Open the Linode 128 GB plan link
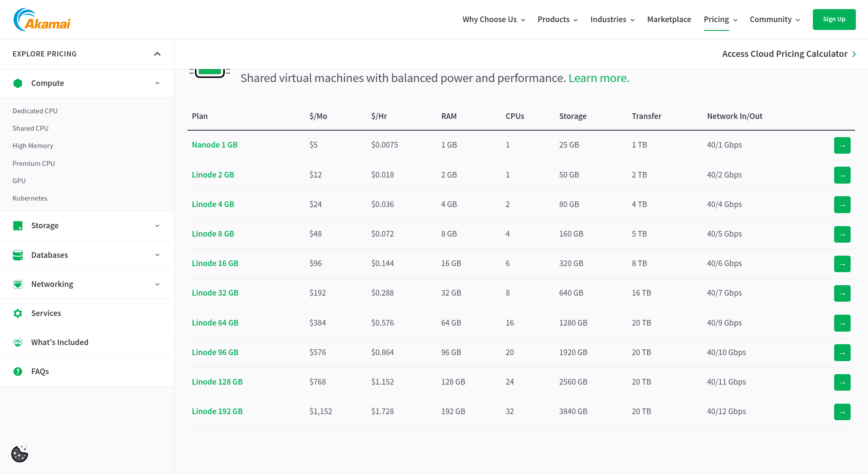The width and height of the screenshot is (868, 474). (217, 382)
